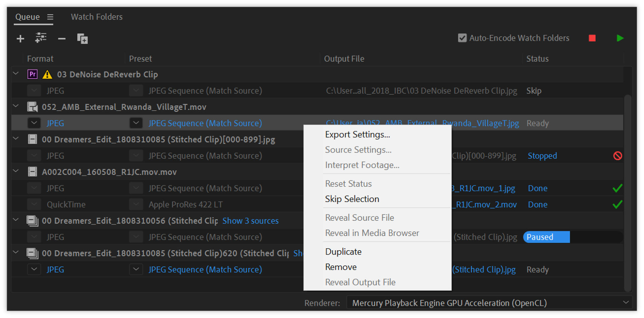
Task: Open the Queue panel hamburger menu
Action: click(x=50, y=16)
